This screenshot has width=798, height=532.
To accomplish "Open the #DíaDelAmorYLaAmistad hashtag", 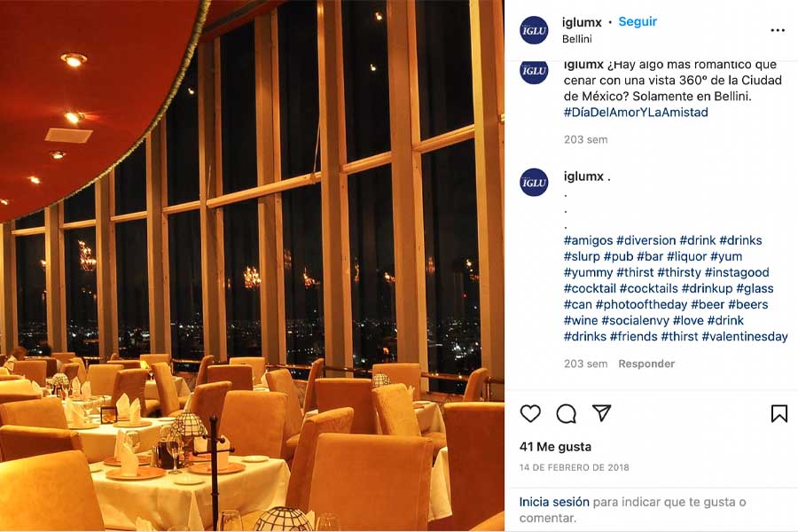I will (x=636, y=113).
